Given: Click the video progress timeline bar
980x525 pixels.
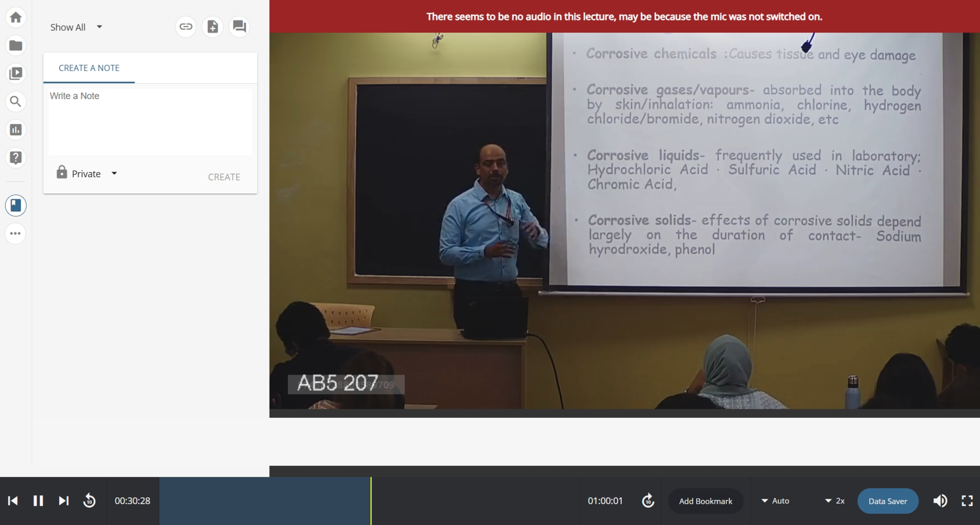Looking at the screenshot, I should (x=369, y=501).
